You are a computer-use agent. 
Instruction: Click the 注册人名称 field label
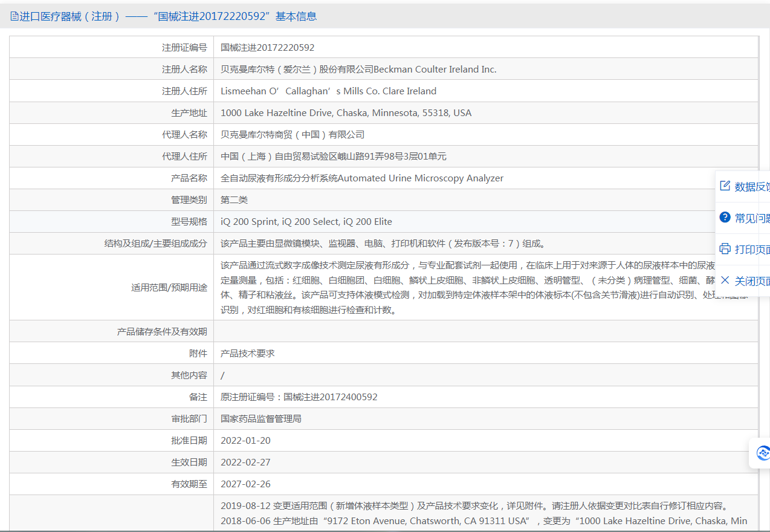[x=184, y=69]
